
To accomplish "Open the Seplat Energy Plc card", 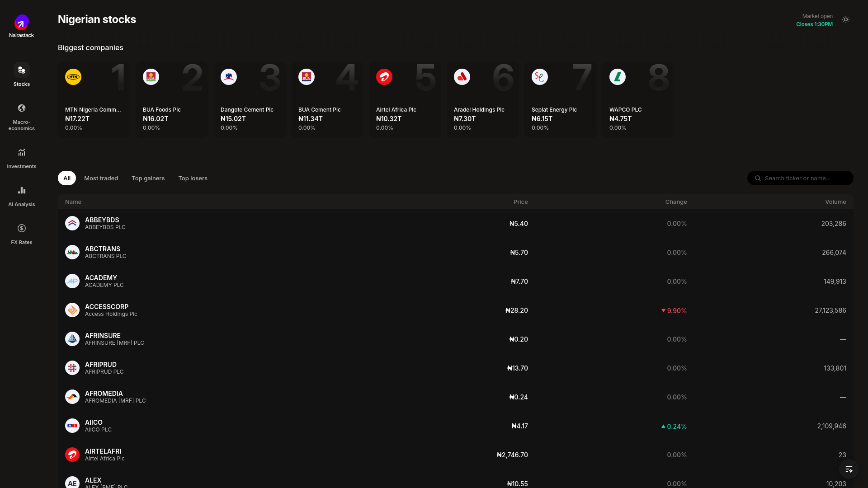I will pyautogui.click(x=561, y=100).
